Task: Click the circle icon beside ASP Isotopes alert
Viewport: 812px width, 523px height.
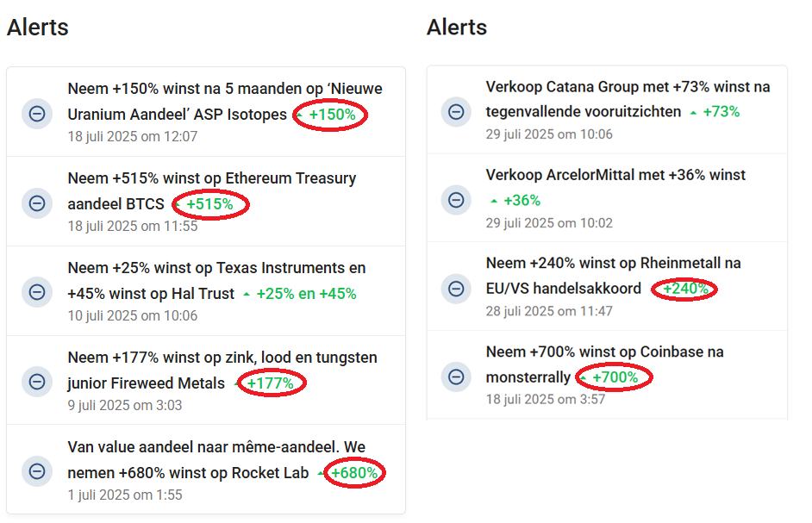Action: tap(37, 114)
